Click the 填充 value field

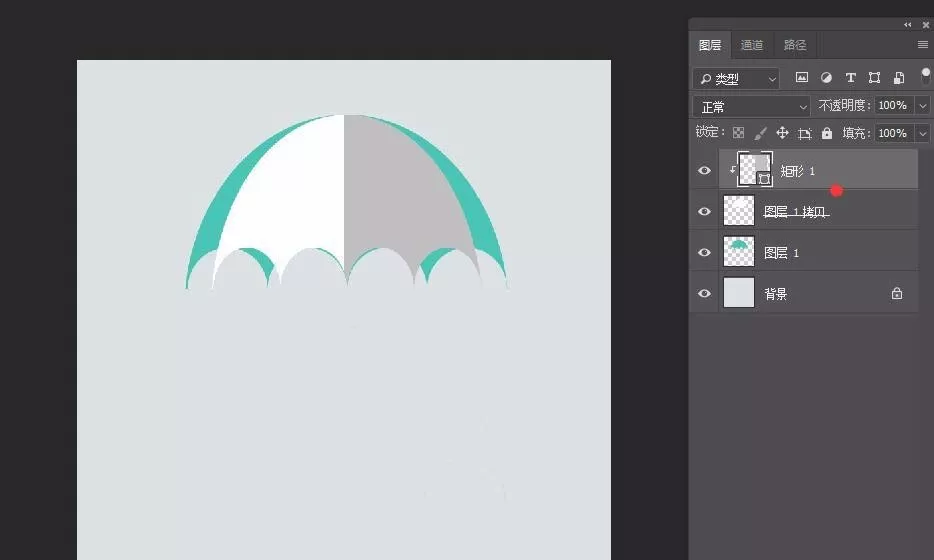point(895,133)
